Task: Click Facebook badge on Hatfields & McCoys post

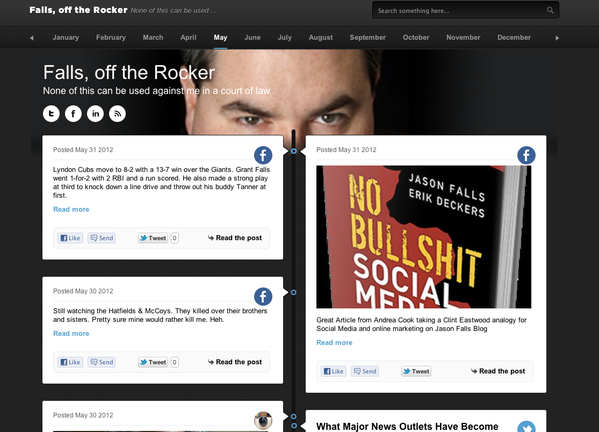Action: (263, 296)
